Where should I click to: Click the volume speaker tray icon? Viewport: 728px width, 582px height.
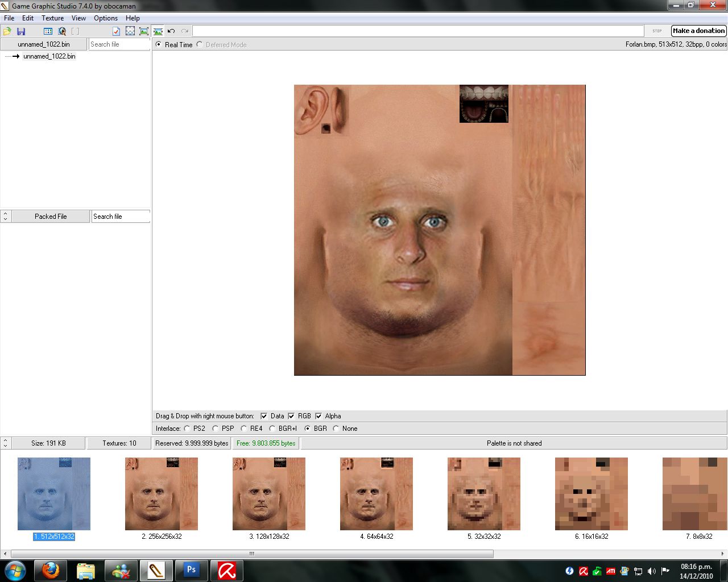[x=652, y=571]
